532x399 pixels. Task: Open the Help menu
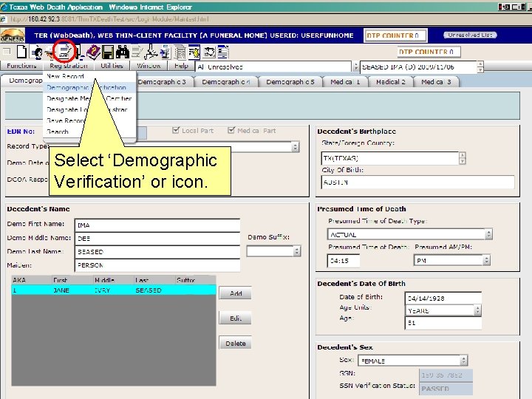click(x=181, y=66)
